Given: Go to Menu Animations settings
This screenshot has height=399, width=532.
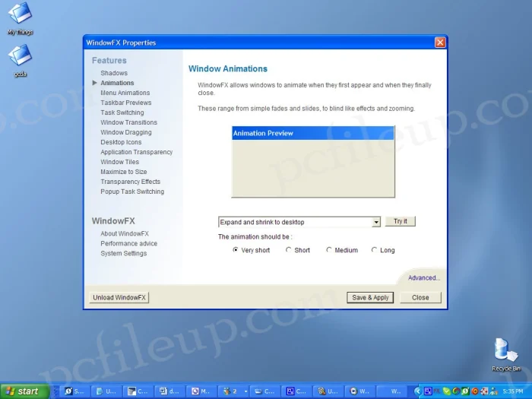Looking at the screenshot, I should point(125,93).
